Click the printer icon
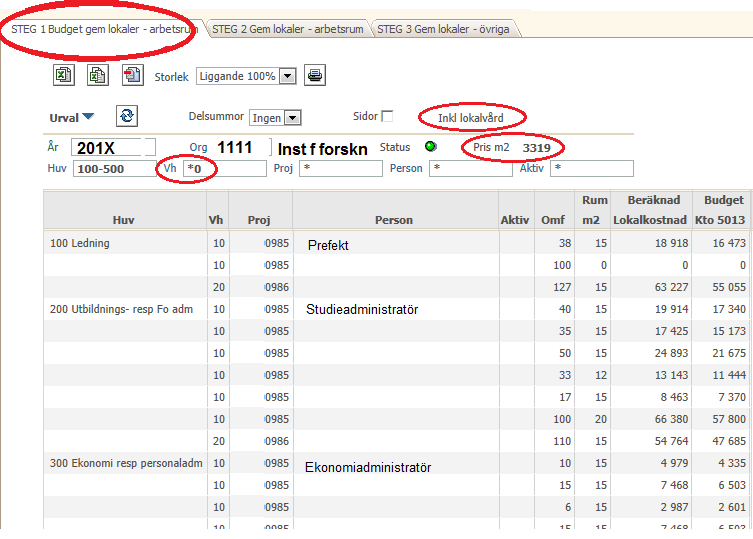 pos(315,75)
